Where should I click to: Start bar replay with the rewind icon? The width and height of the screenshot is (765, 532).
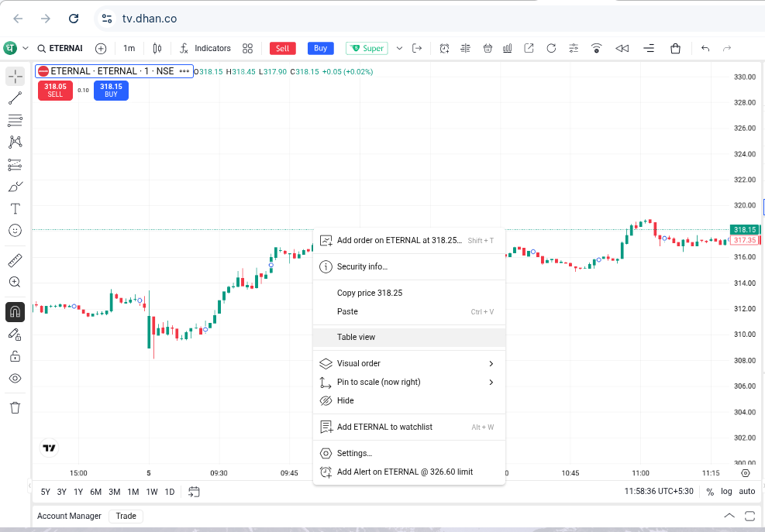(622, 48)
